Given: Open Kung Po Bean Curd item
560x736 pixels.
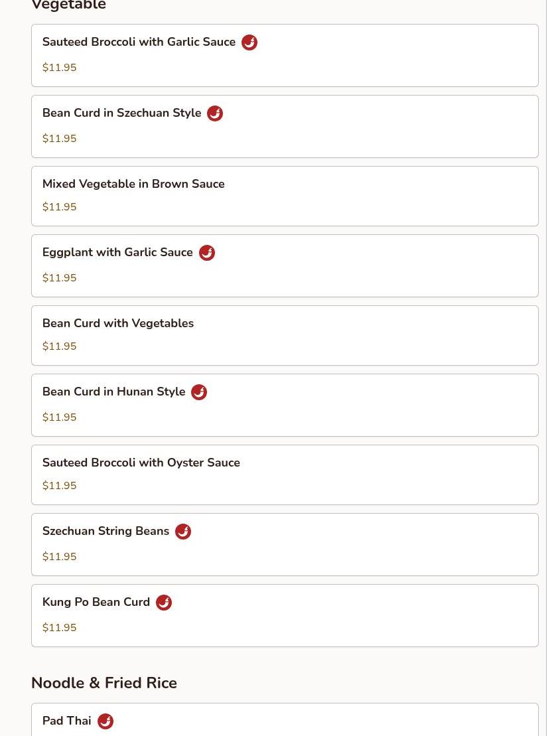Looking at the screenshot, I should [x=96, y=602].
